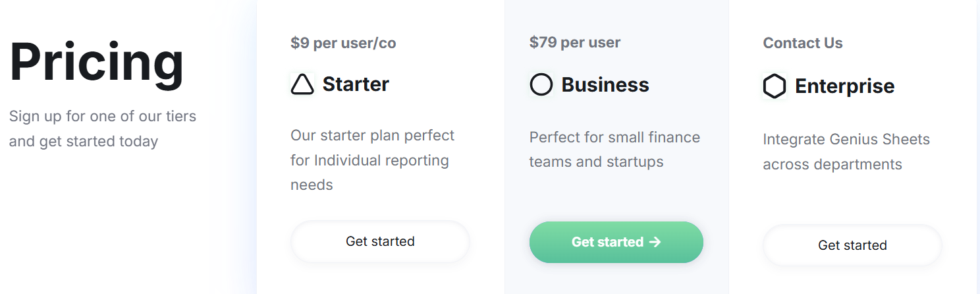Image resolution: width=980 pixels, height=294 pixels.
Task: Click the Starter plan triangle icon
Action: tap(302, 84)
